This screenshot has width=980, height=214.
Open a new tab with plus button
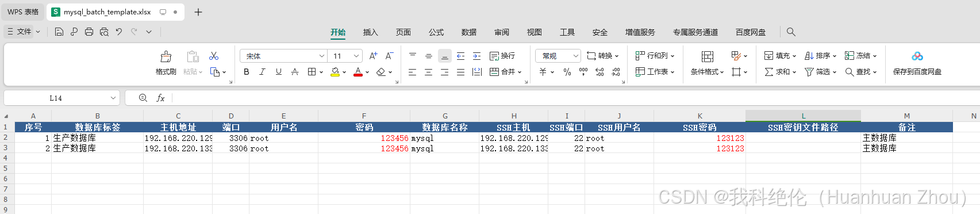click(198, 12)
